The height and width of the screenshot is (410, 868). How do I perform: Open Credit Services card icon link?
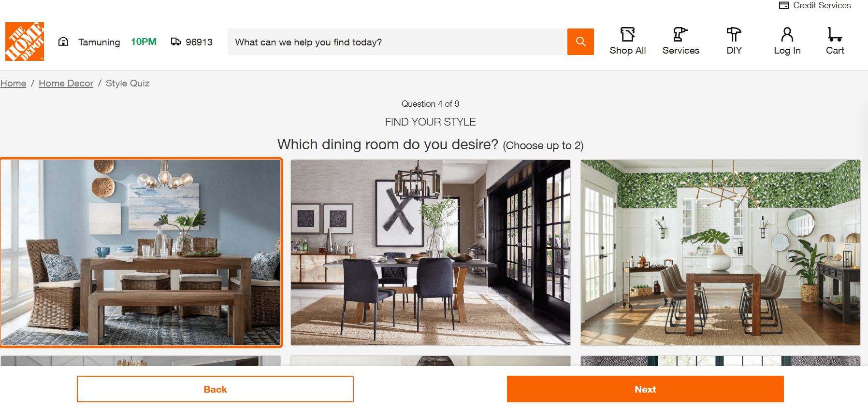coord(783,5)
